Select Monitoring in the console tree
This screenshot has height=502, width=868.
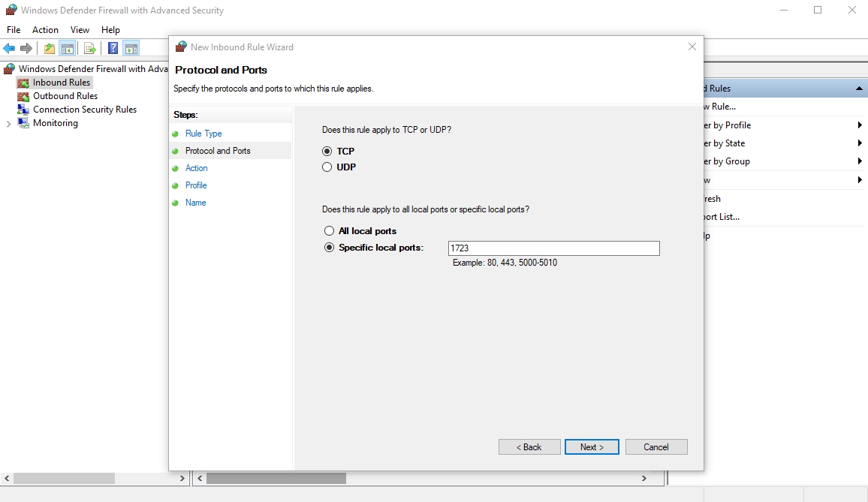[x=56, y=123]
